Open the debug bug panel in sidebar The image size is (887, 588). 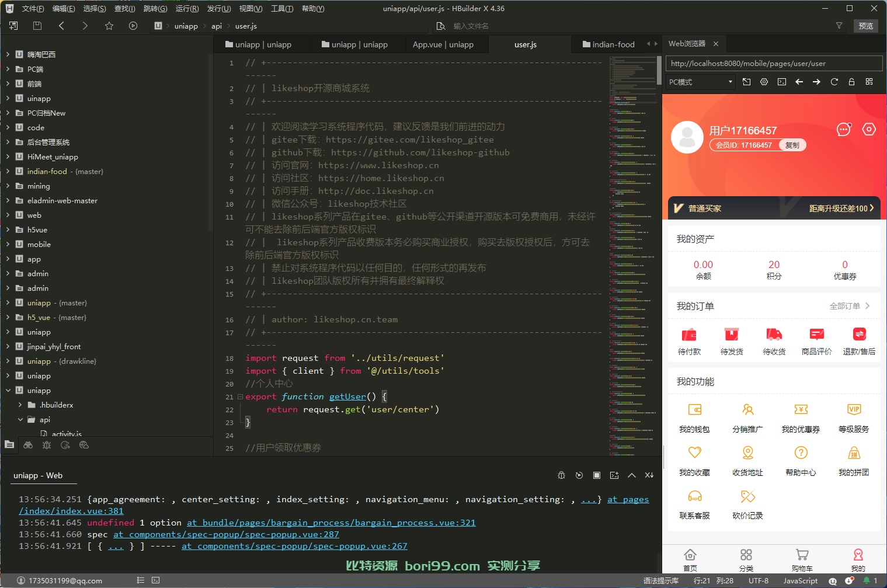pos(47,445)
